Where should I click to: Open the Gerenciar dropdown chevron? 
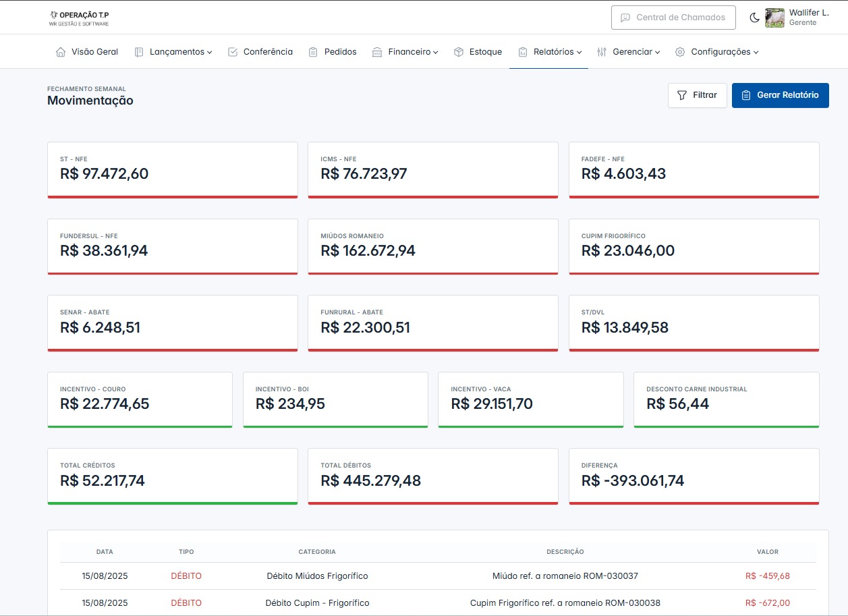(x=657, y=52)
